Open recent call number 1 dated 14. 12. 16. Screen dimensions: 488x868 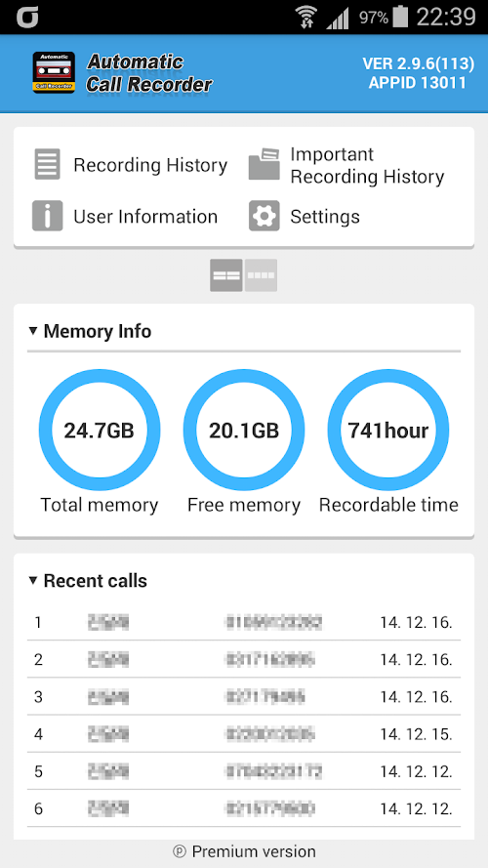pyautogui.click(x=244, y=623)
